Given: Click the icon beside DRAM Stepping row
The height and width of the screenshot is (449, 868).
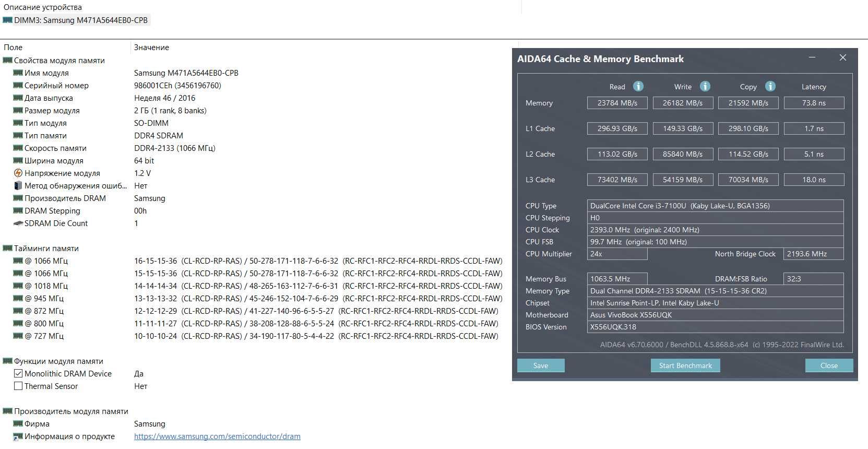Looking at the screenshot, I should coord(18,211).
